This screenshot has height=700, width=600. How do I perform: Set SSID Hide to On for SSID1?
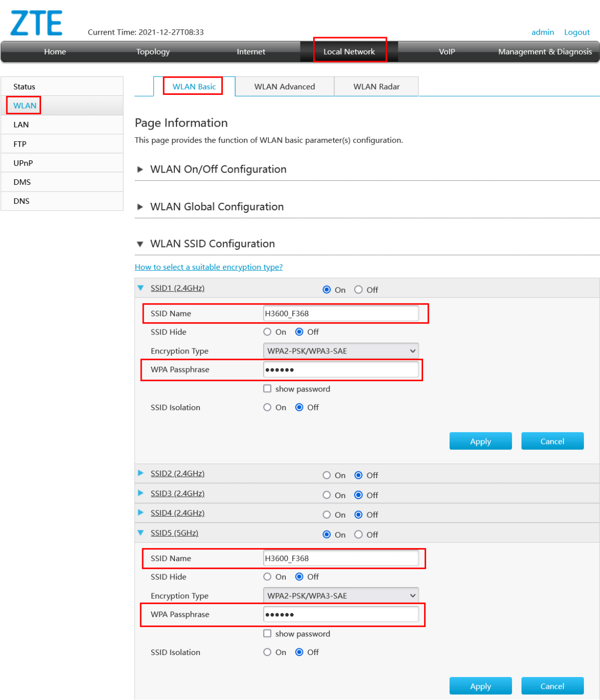click(267, 332)
